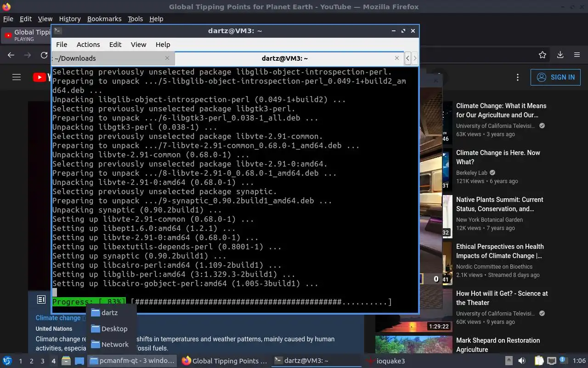Viewport: 588px width, 368px height.
Task: Click the dartz@VM3 terminal taskbar button
Action: click(317, 361)
